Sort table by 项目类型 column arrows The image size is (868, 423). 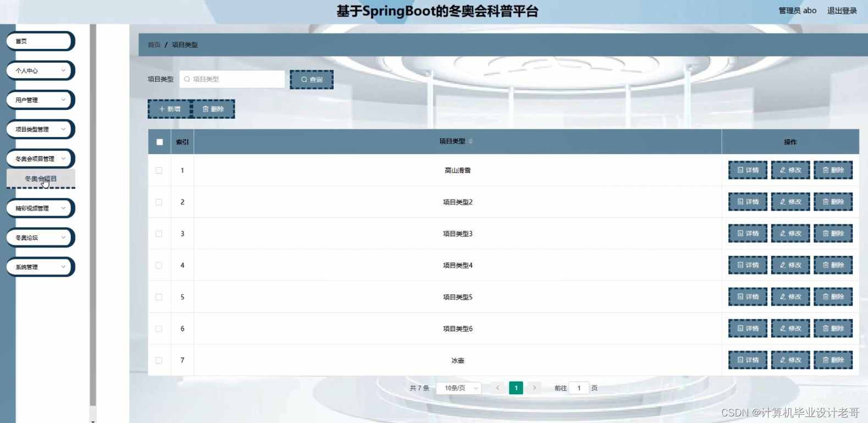[x=471, y=141]
